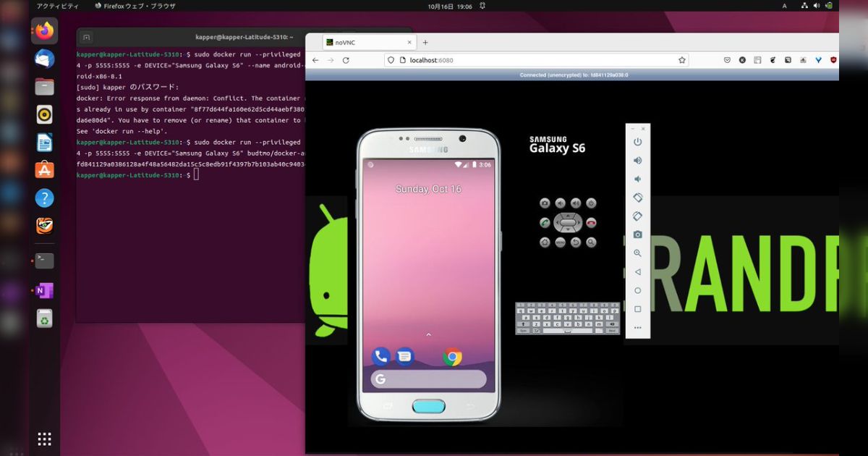Select the zoom tool in the emulator sidebar

[637, 253]
